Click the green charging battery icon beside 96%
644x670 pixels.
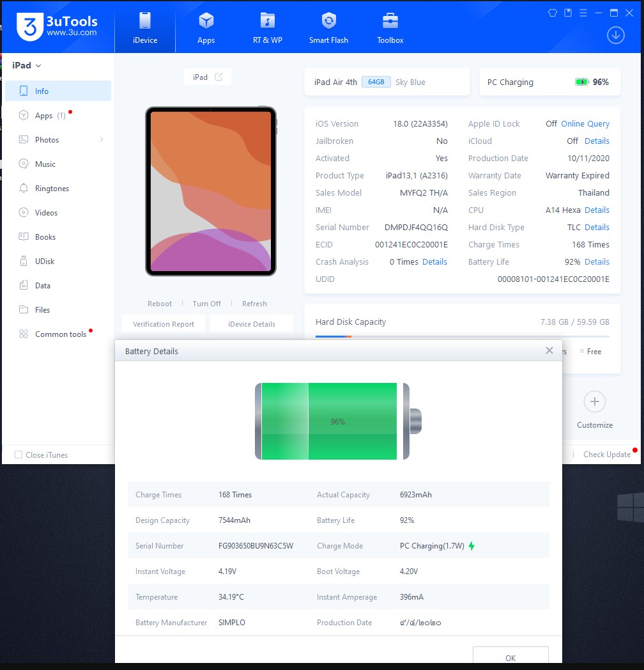(x=581, y=82)
